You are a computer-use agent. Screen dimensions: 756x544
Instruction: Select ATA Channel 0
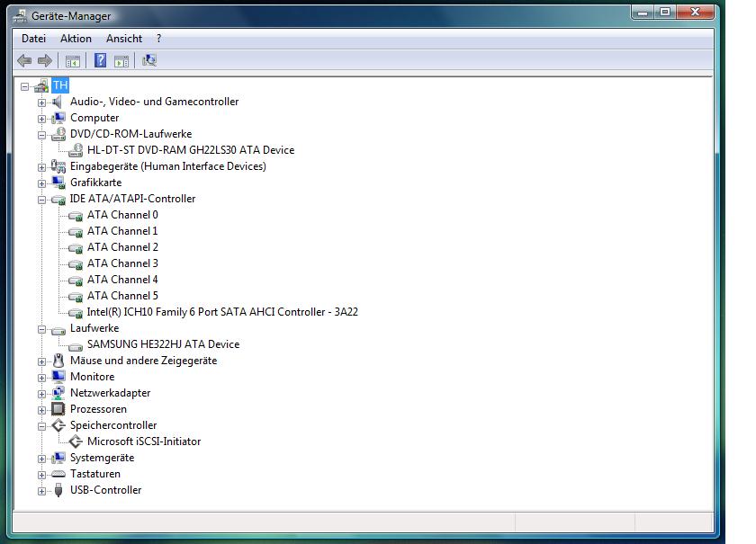[122, 215]
